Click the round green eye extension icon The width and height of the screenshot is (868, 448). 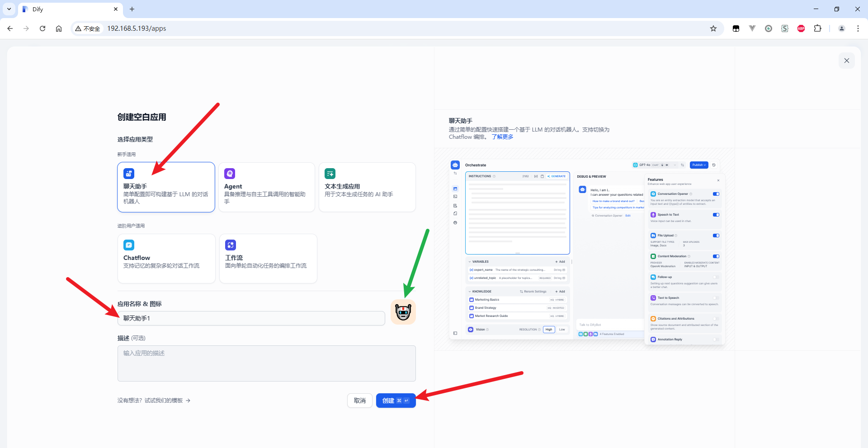[x=769, y=28]
